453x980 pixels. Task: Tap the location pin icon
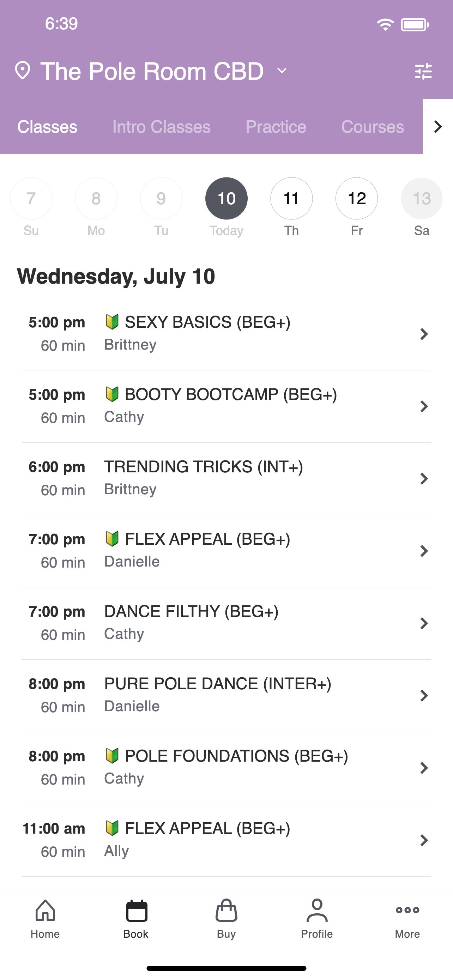[23, 71]
